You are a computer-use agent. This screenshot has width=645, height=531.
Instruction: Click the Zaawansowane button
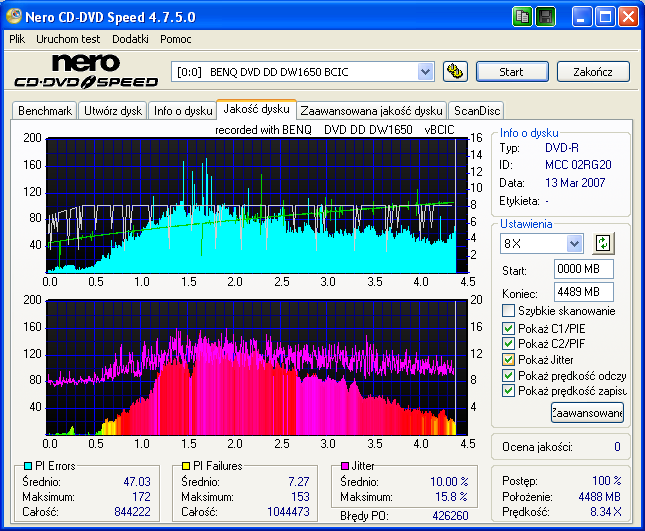click(x=587, y=412)
